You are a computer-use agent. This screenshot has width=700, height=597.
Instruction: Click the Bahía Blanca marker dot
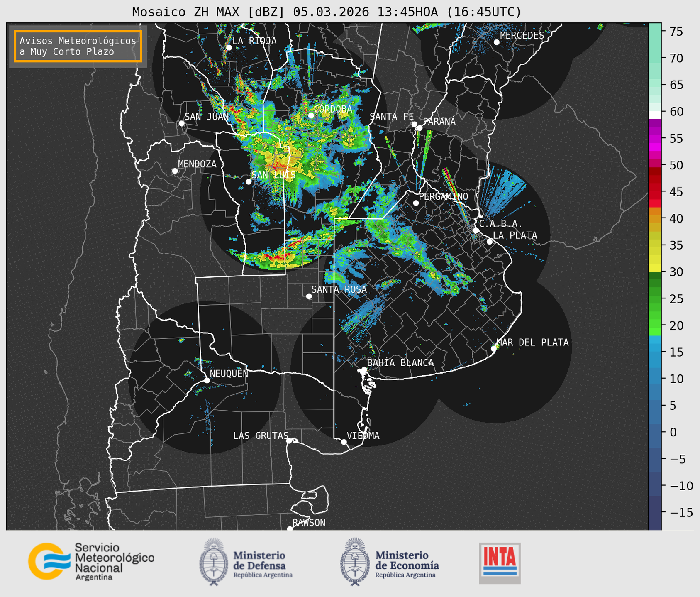pyautogui.click(x=364, y=369)
